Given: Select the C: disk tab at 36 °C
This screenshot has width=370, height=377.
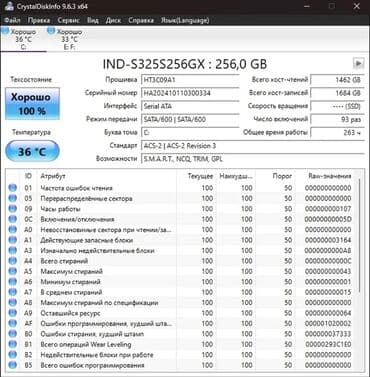Looking at the screenshot, I should [23, 39].
